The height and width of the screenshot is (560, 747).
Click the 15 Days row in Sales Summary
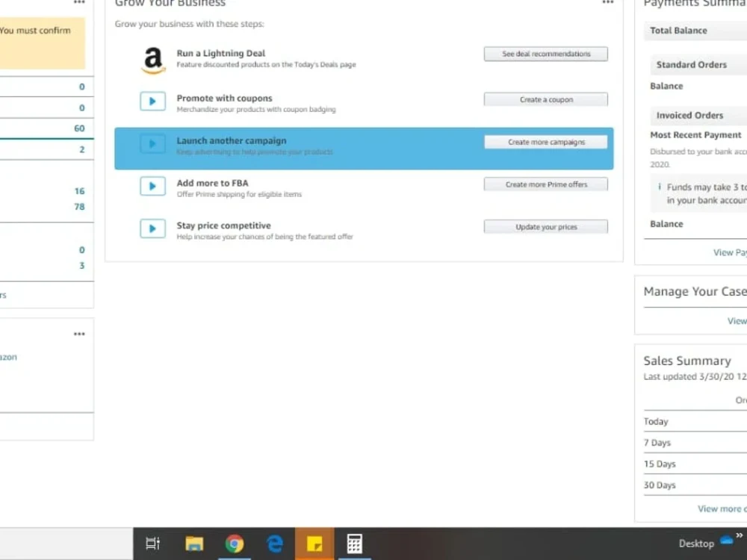695,464
